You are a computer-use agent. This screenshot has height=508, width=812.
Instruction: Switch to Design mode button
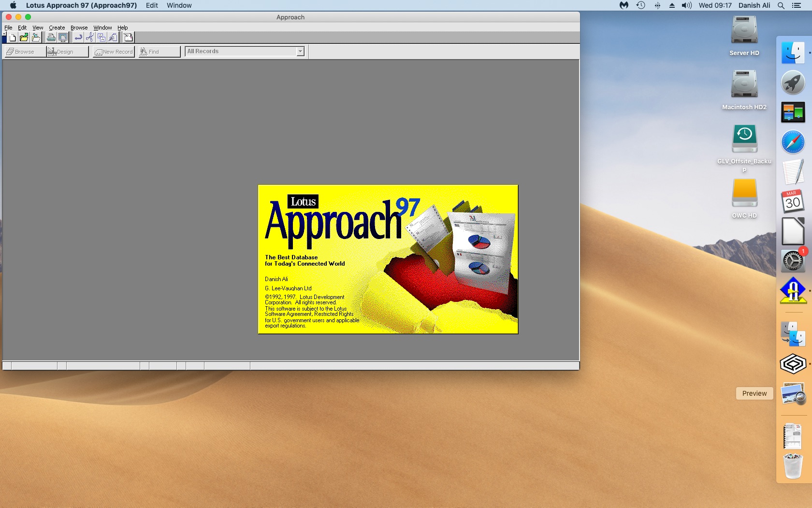(67, 52)
